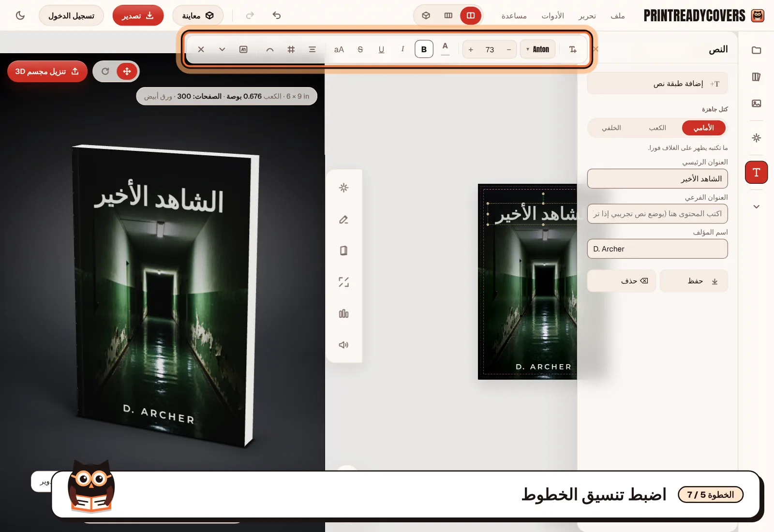Expand the sidebar chevron below text tool

tap(757, 207)
